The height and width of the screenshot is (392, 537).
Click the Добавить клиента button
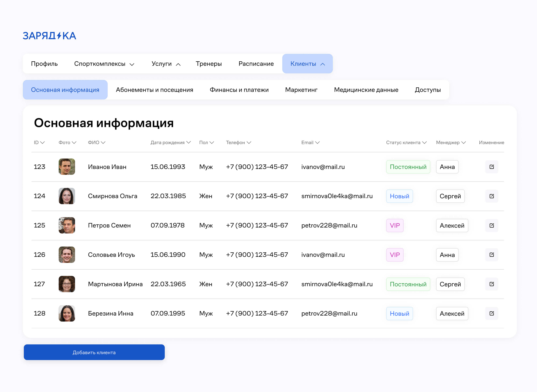coord(94,352)
